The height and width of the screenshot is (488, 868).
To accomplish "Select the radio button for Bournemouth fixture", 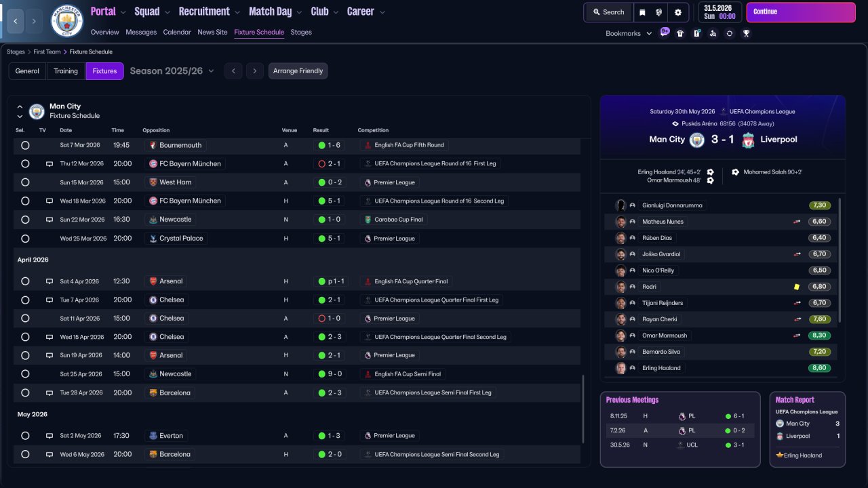I will click(25, 145).
